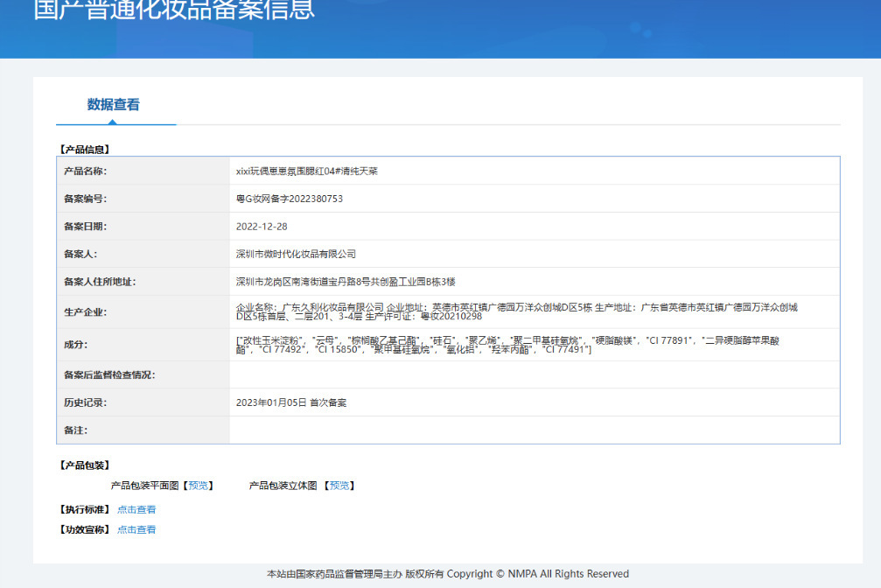Preview 产品包装立体图 via 预览 link
Image resolution: width=881 pixels, height=588 pixels.
(x=339, y=486)
